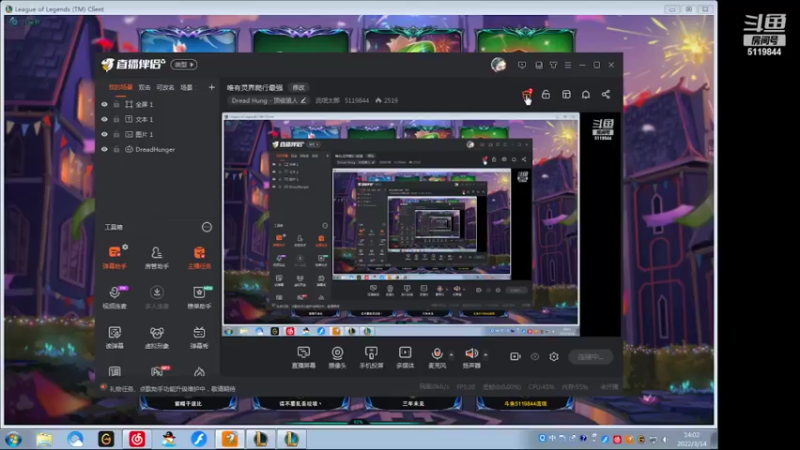Image resolution: width=800 pixels, height=450 pixels.
Task: Expand microphone options arrow
Action: tap(451, 354)
